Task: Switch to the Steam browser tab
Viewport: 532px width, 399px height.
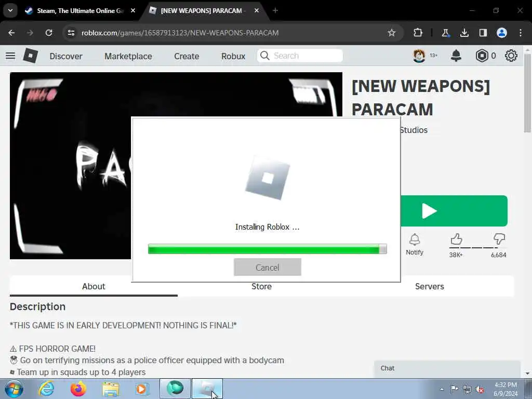Action: (79, 10)
